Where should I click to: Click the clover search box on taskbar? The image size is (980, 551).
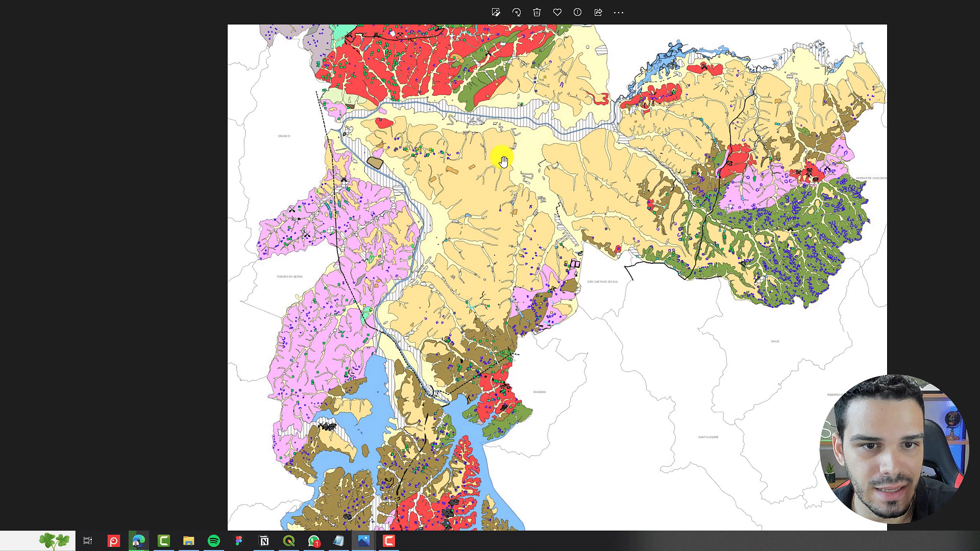click(x=38, y=541)
